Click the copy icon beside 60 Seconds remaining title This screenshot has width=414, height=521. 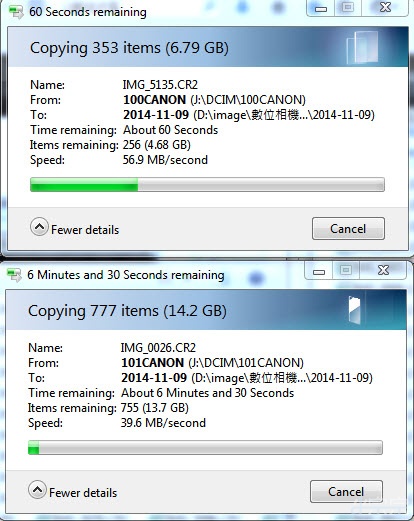click(x=16, y=13)
